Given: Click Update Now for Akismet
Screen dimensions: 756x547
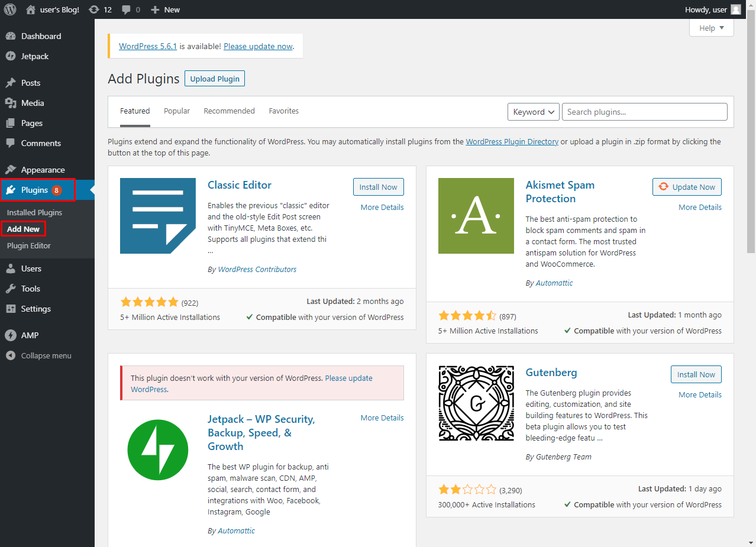Looking at the screenshot, I should click(687, 187).
